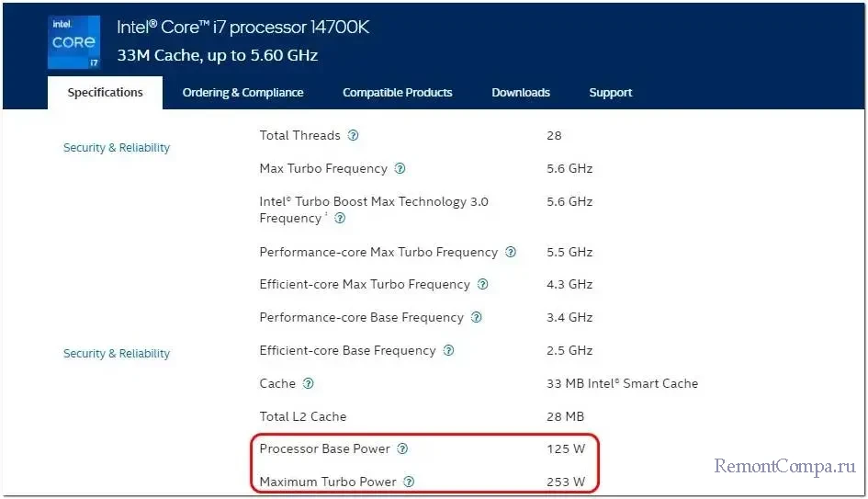This screenshot has width=868, height=499.
Task: Select the Specifications tab
Action: (106, 93)
